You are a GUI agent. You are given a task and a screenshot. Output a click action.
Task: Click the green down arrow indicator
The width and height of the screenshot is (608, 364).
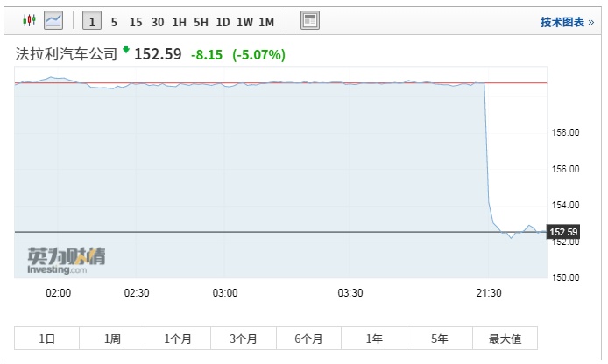[126, 51]
